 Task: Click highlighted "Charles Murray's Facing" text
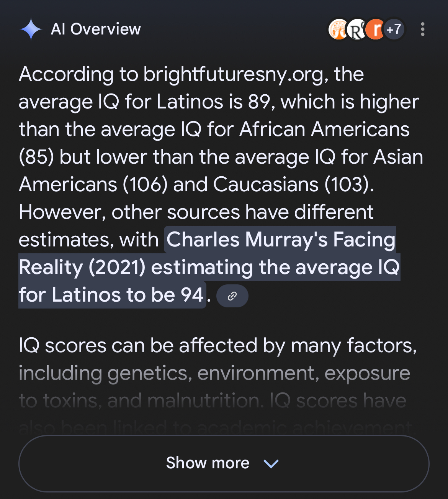(281, 240)
